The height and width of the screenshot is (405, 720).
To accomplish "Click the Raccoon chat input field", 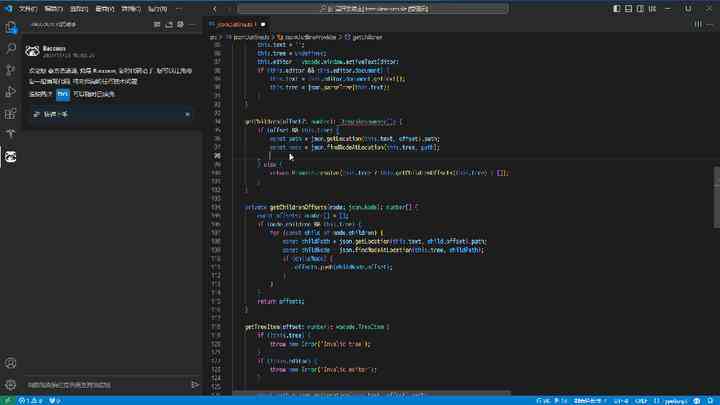I will tap(107, 385).
